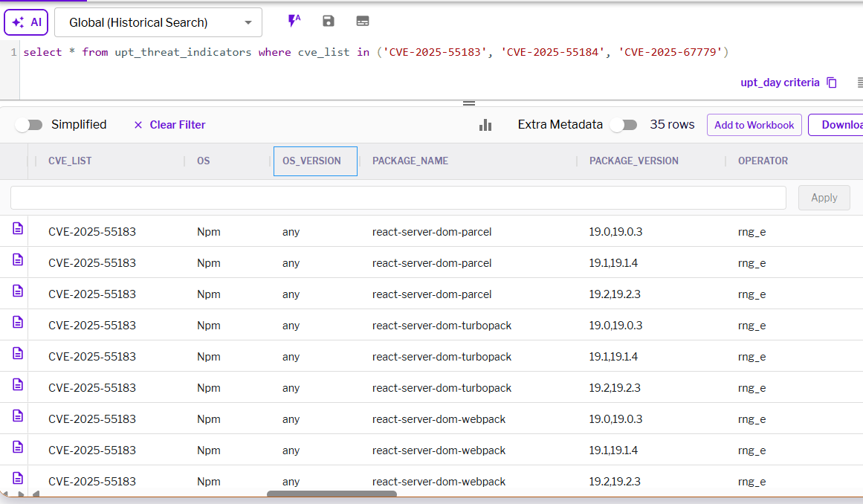Viewport: 863px width, 504px height.
Task: Click the upt_day criteria link
Action: [x=780, y=83]
